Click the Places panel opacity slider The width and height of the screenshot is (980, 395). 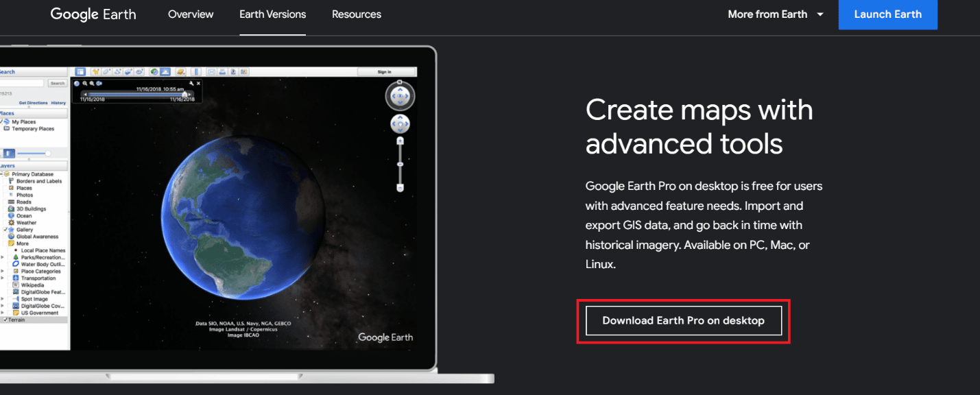34,153
